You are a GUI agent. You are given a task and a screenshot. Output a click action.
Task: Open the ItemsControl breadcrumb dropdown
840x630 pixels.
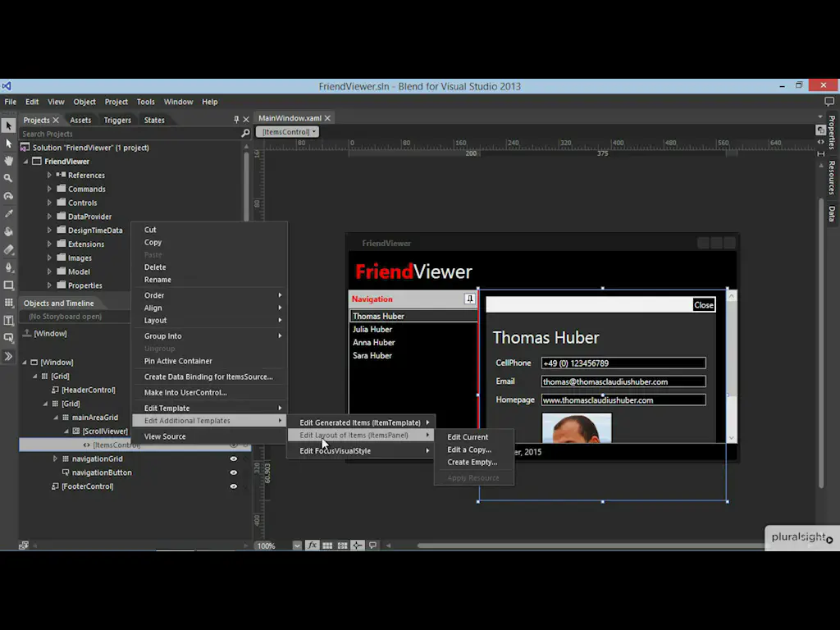click(314, 132)
